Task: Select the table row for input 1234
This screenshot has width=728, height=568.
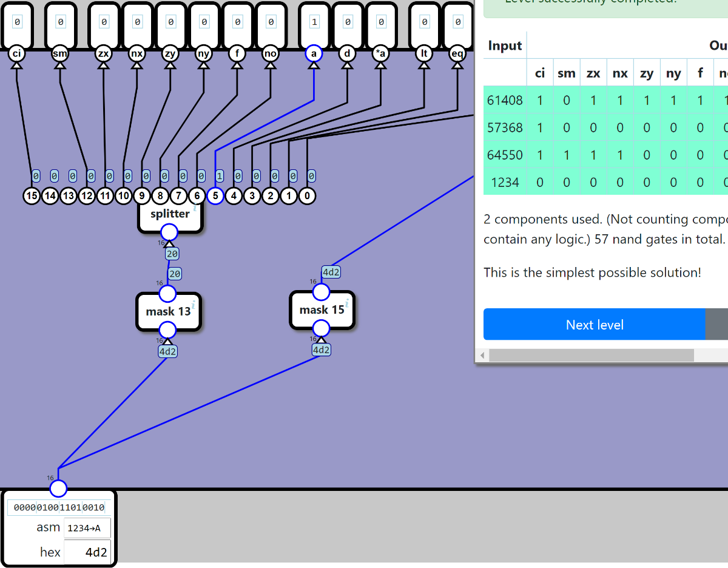Action: click(x=605, y=182)
